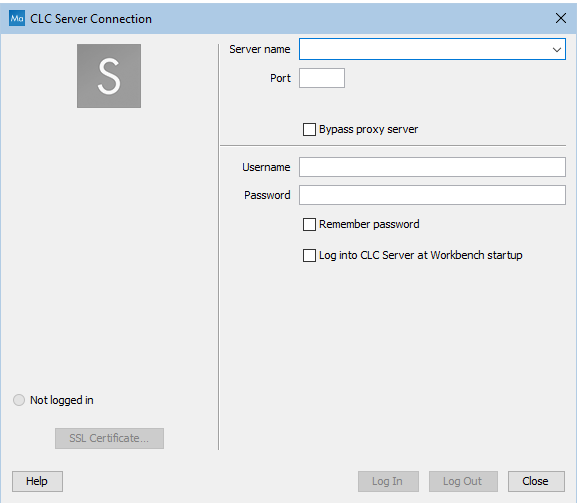Click the Server name label
The image size is (577, 503).
tap(259, 49)
